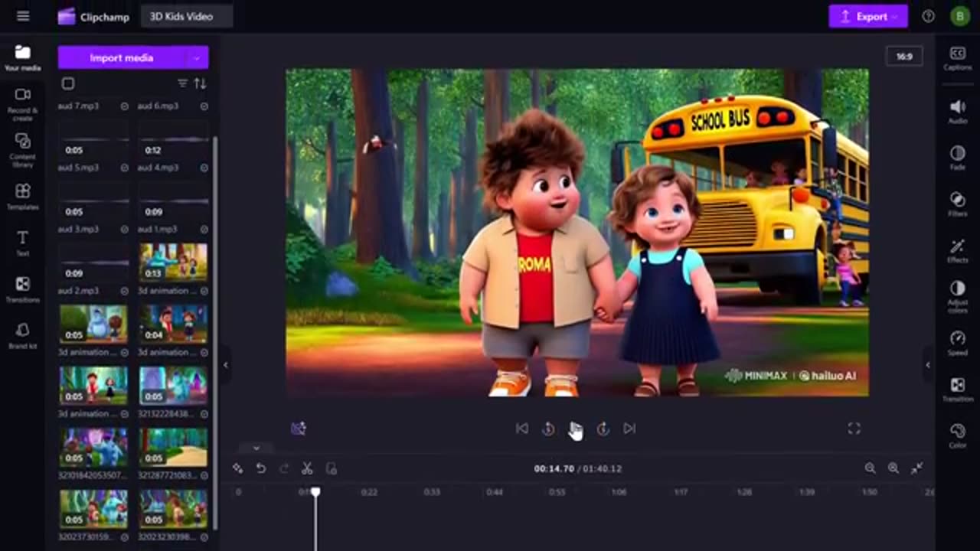Tick the select-all media checkbox
The height and width of the screenshot is (551, 980).
coord(68,83)
